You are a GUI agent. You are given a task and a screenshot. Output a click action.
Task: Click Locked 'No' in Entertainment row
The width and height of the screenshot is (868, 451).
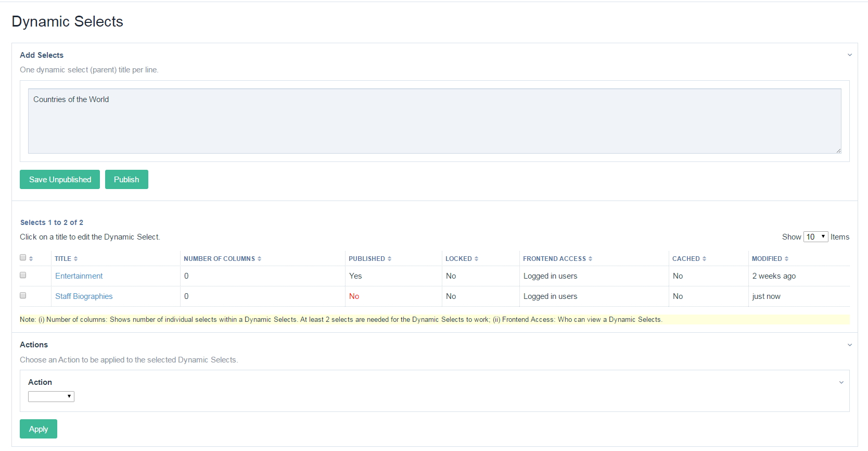click(451, 276)
